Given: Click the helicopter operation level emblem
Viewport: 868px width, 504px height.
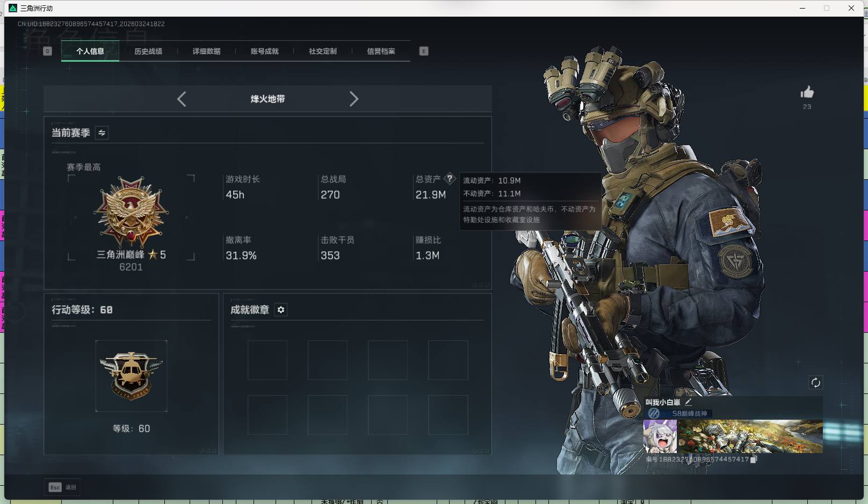Looking at the screenshot, I should [x=131, y=376].
